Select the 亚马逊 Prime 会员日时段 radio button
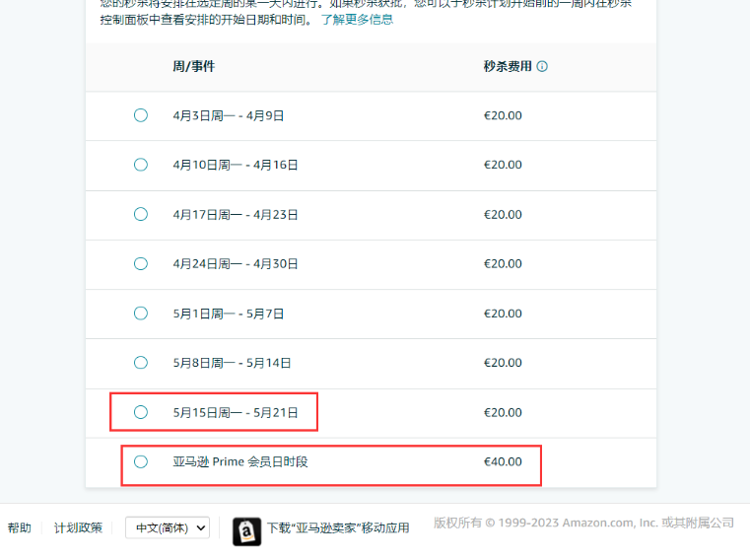Screen dimensions: 750x560 tap(141, 461)
